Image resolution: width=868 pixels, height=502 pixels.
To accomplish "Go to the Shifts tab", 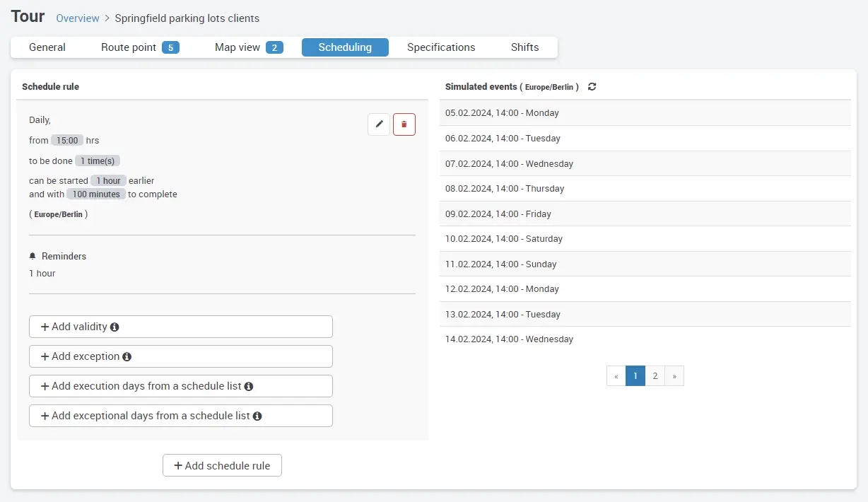I will [x=524, y=47].
